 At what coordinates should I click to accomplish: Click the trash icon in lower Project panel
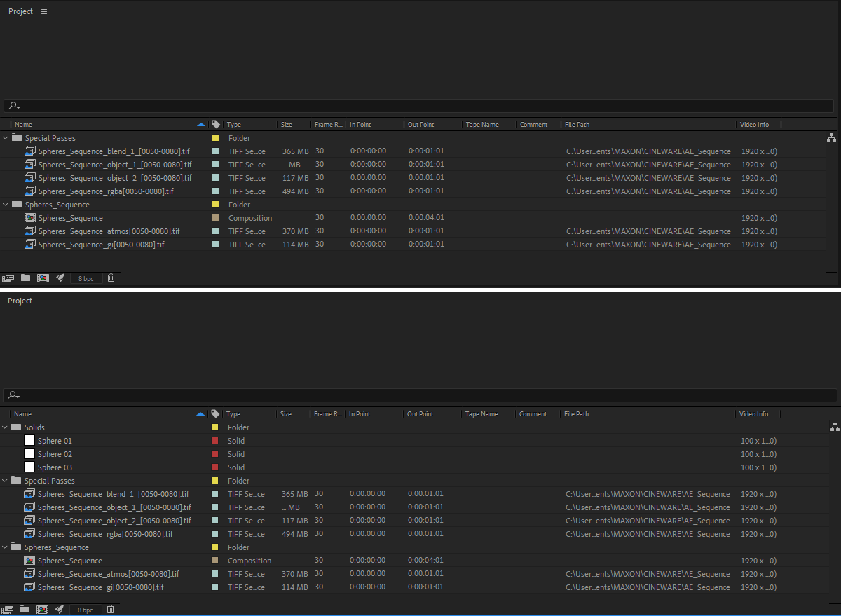[111, 610]
